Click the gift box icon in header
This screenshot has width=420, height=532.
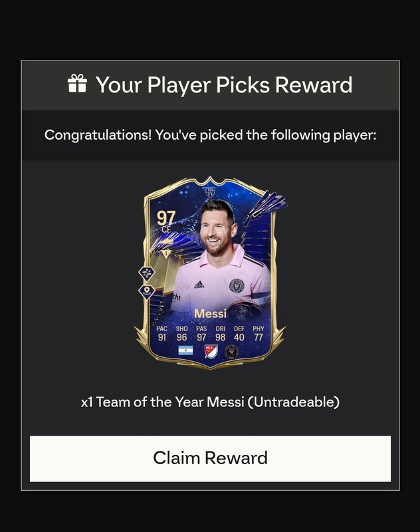coord(77,84)
